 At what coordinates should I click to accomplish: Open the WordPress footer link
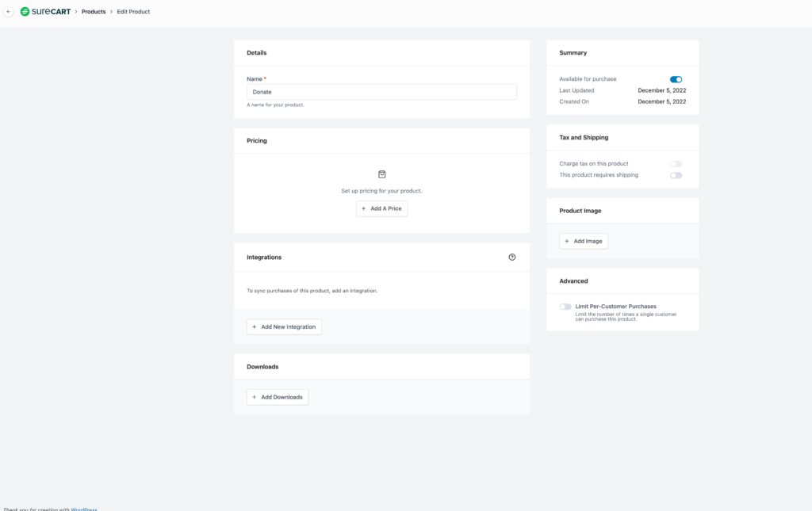coord(84,509)
